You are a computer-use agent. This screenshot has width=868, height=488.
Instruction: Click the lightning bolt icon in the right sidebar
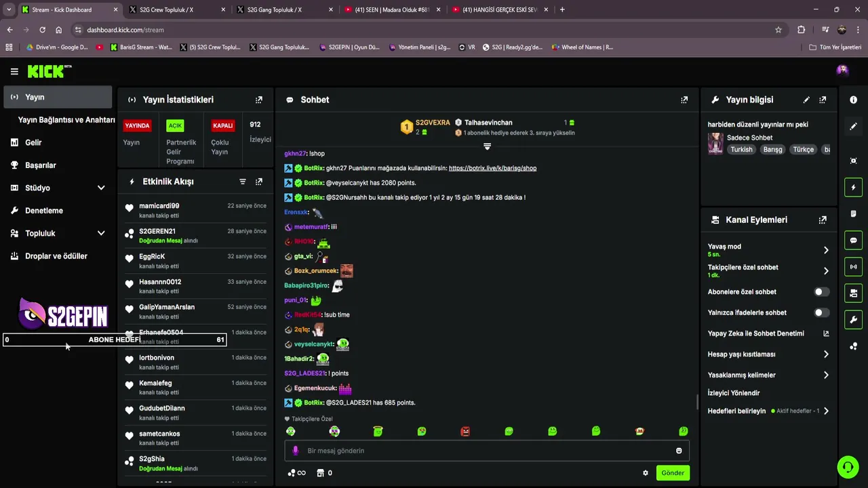(x=853, y=187)
